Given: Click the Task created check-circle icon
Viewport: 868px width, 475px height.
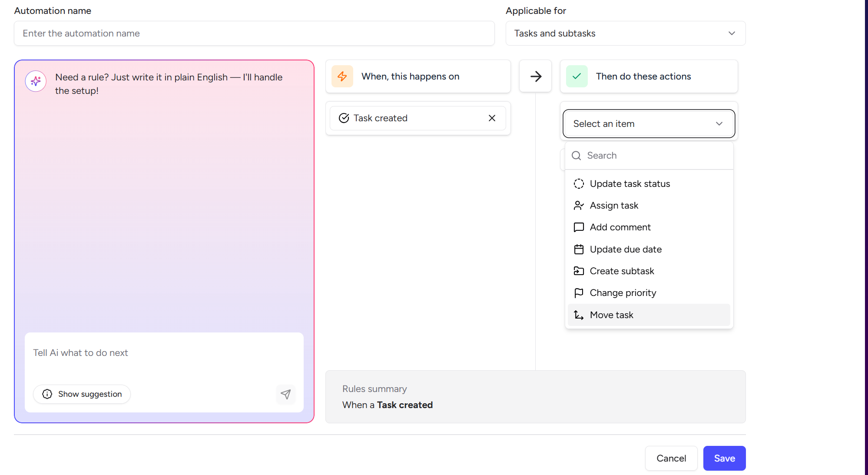Looking at the screenshot, I should click(x=344, y=118).
